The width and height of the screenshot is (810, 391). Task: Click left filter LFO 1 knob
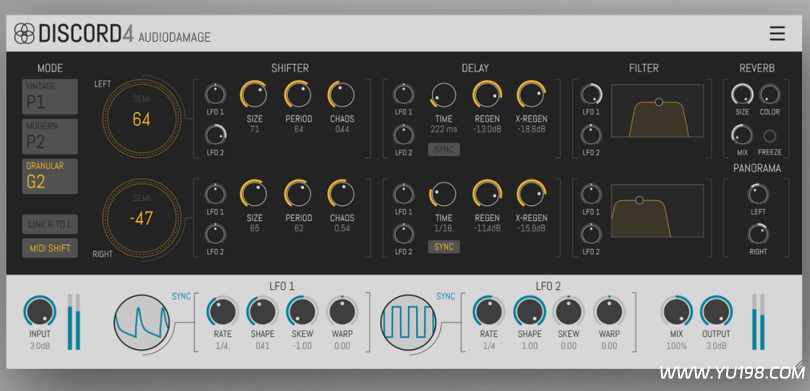[x=591, y=95]
